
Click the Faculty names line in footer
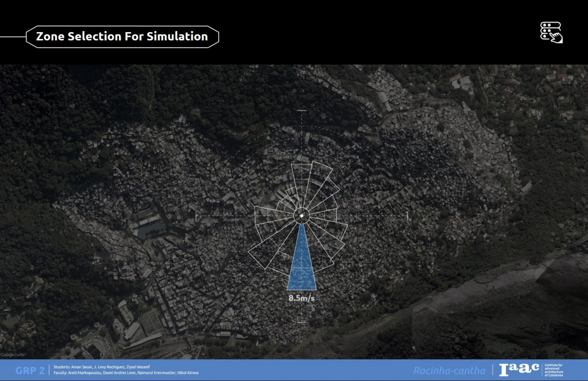pos(125,374)
